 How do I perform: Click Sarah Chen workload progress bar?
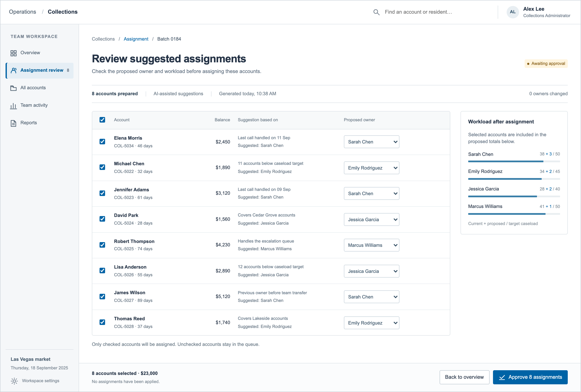tap(514, 161)
